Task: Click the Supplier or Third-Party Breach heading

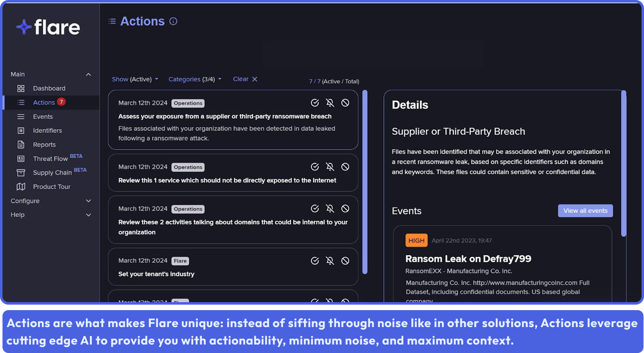Action: coord(458,132)
